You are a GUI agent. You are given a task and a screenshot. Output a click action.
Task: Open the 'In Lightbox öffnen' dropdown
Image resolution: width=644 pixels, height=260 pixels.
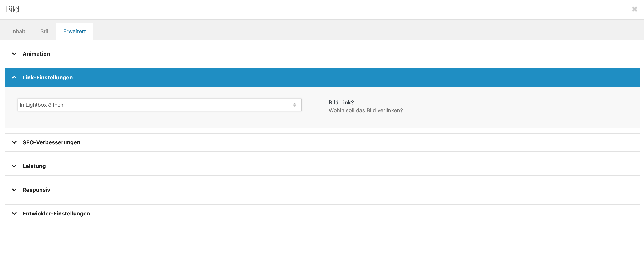click(x=159, y=105)
